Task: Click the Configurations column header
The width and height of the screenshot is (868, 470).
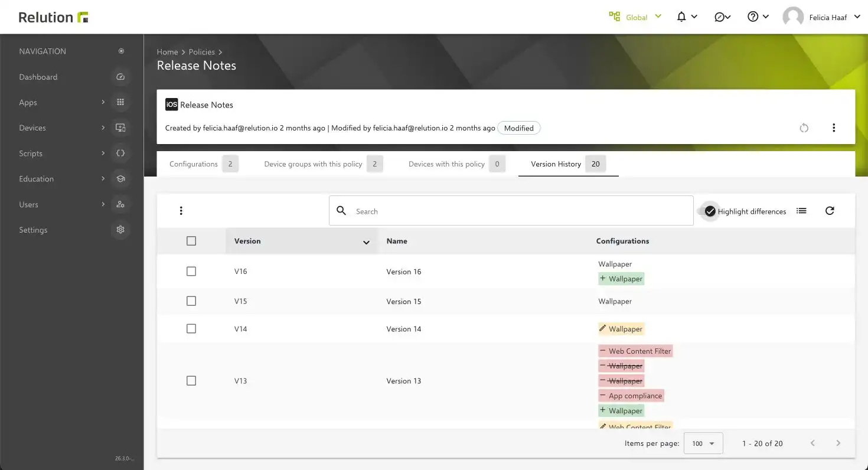Action: point(622,241)
